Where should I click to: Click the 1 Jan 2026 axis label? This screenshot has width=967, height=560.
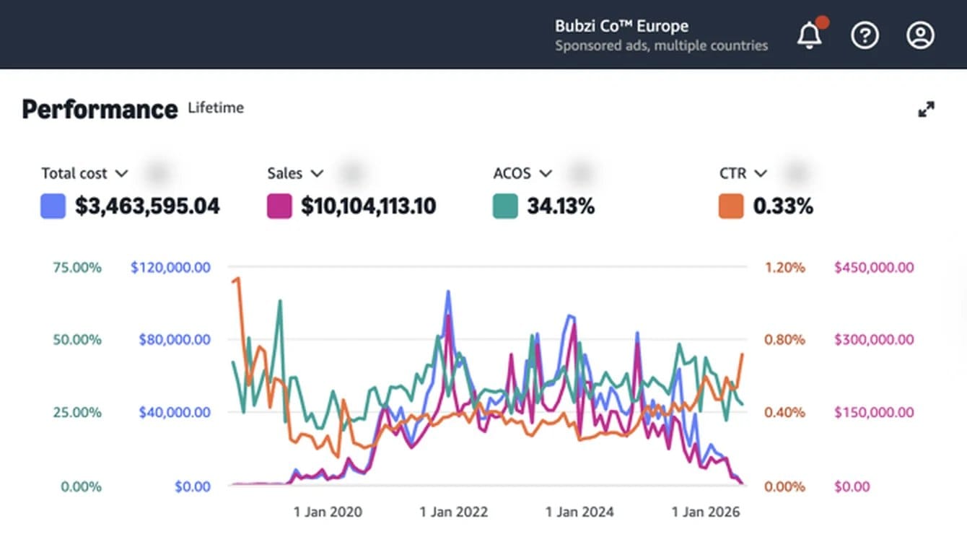(706, 512)
